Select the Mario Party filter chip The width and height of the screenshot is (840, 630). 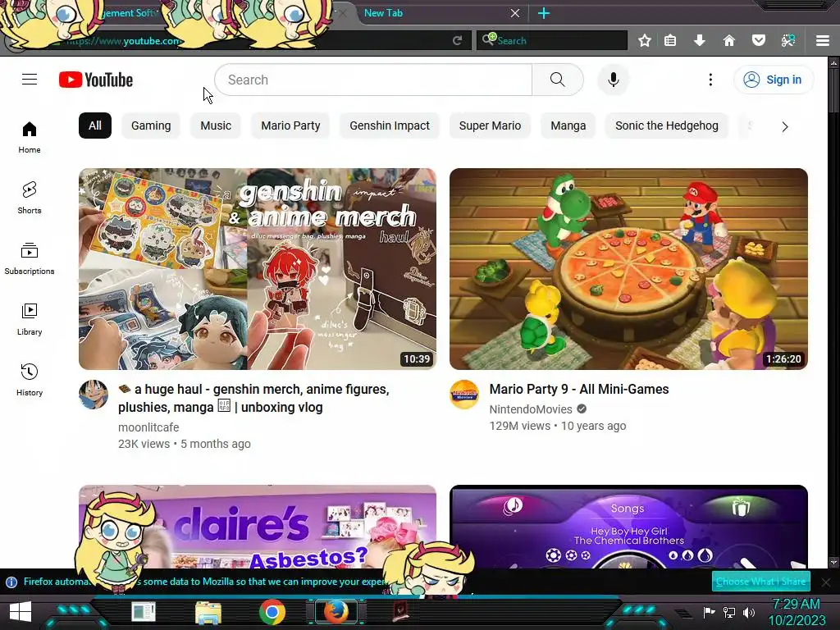[290, 126]
